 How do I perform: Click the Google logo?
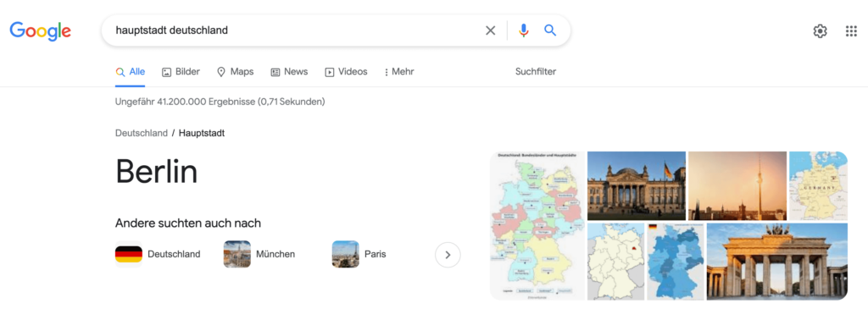(41, 31)
